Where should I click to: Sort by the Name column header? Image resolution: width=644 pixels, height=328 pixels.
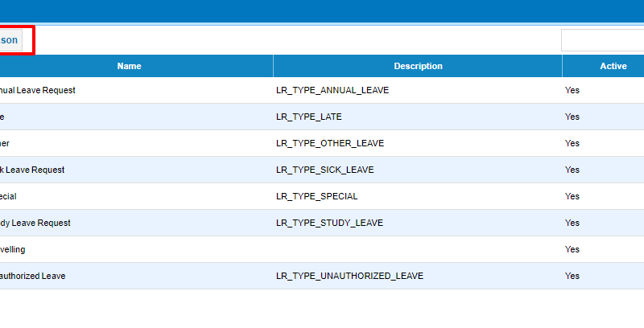(130, 66)
